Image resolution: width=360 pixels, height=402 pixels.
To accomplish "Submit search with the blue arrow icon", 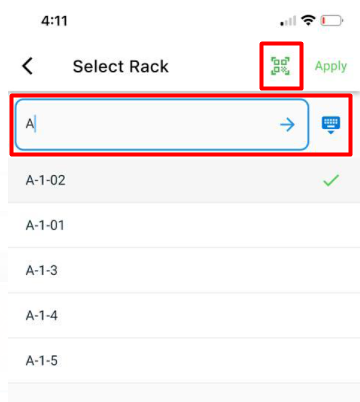I will click(287, 125).
